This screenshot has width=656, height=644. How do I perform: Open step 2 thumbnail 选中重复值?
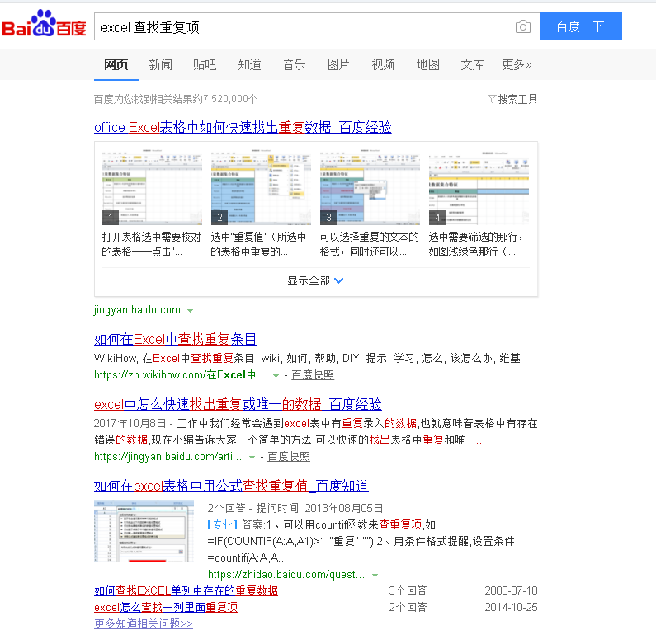pos(261,187)
